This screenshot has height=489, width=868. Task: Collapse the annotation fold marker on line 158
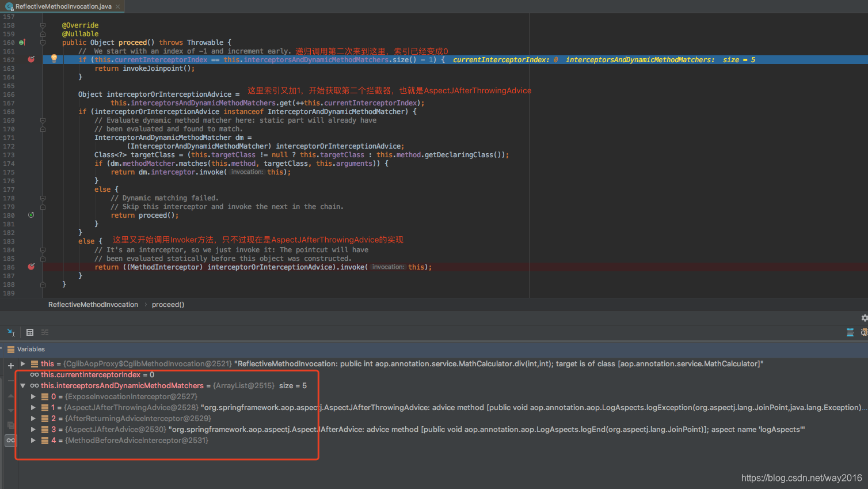[43, 25]
